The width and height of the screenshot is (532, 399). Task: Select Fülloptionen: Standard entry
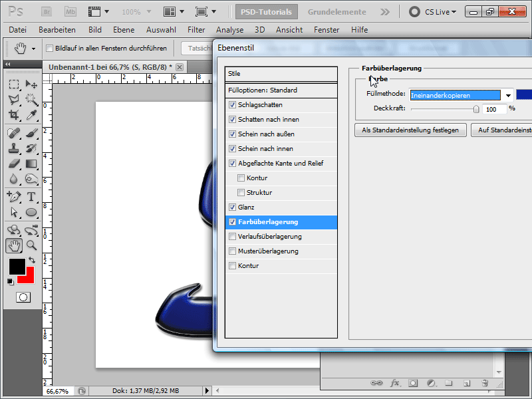[281, 90]
